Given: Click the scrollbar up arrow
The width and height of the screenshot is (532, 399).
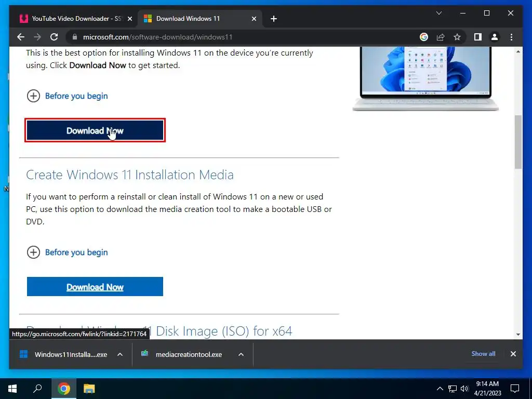Looking at the screenshot, I should click(518, 51).
